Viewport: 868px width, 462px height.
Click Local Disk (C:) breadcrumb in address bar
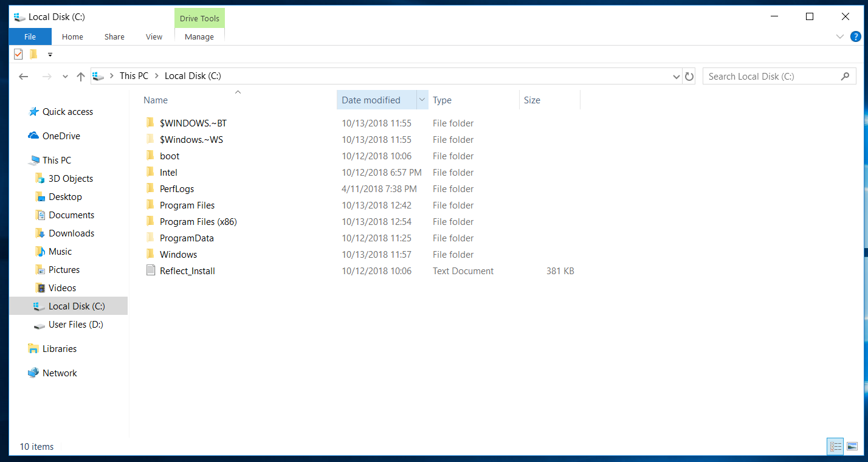point(193,76)
